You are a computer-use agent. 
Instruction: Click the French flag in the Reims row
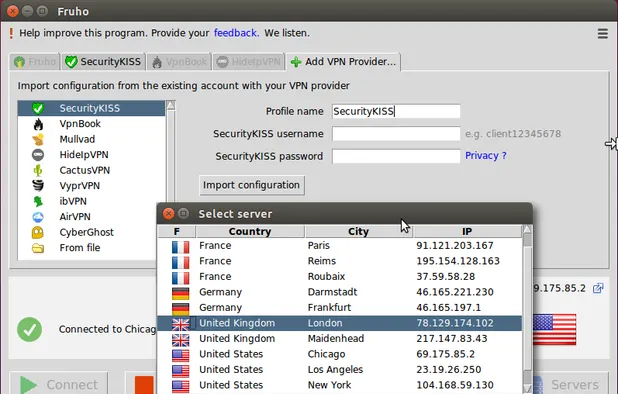click(181, 262)
